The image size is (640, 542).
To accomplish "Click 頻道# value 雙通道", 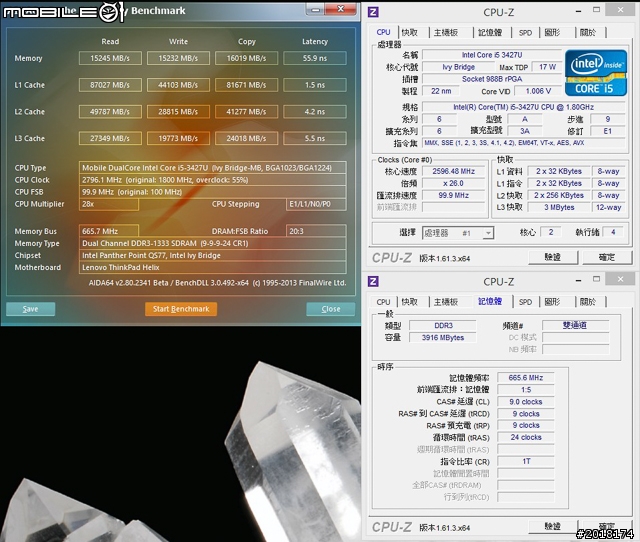I will coord(575,325).
